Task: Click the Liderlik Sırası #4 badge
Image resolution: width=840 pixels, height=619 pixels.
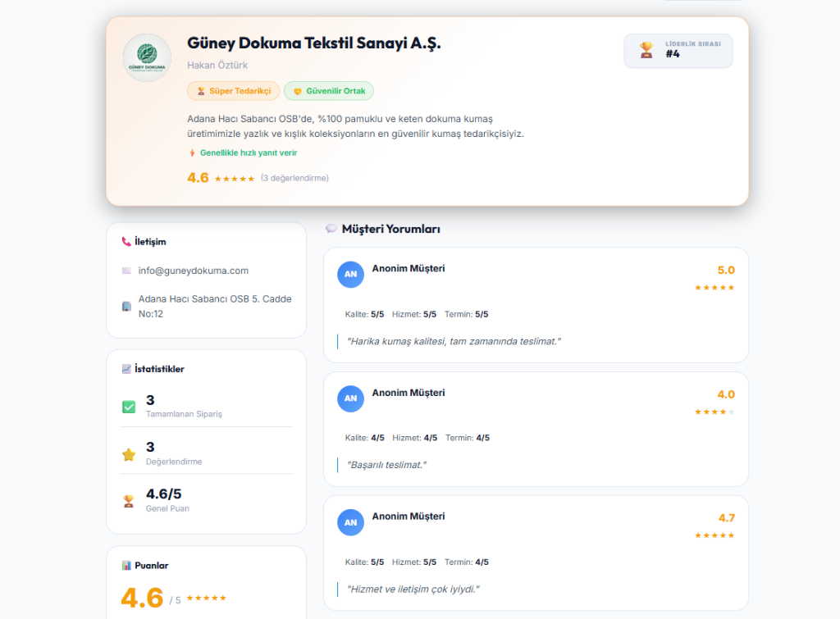Action: 678,50
